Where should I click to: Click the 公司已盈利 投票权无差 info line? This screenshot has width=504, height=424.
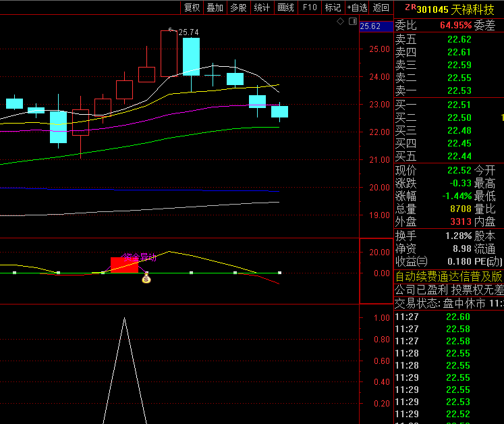pyautogui.click(x=449, y=290)
